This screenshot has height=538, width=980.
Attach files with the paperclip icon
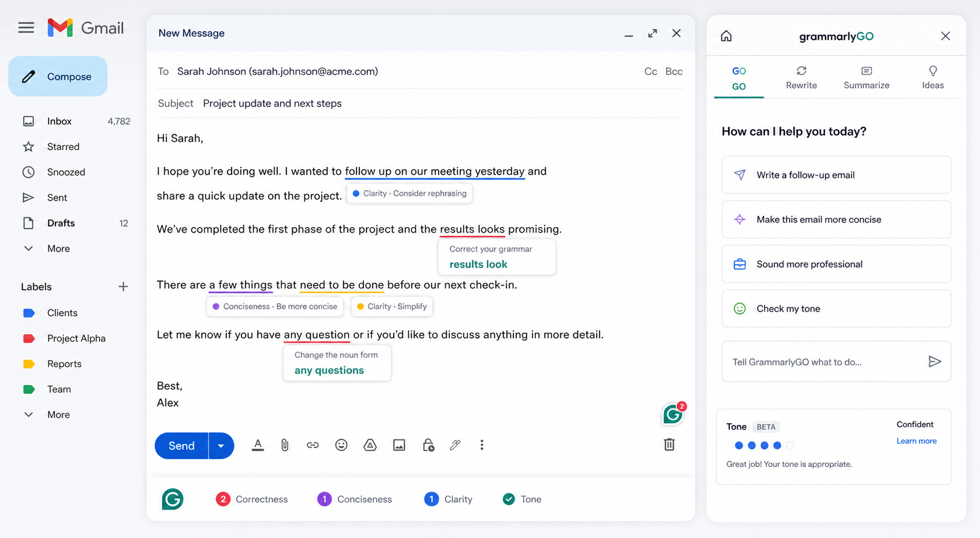(285, 445)
